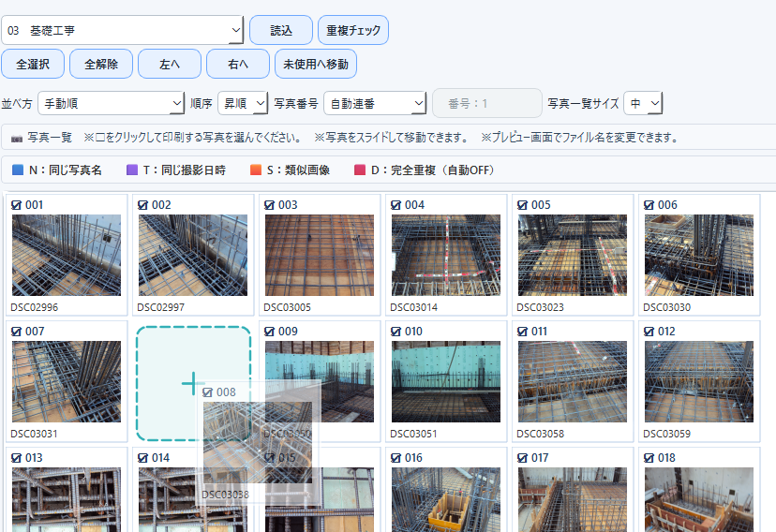Select thumbnail DSC03059

[x=699, y=382]
